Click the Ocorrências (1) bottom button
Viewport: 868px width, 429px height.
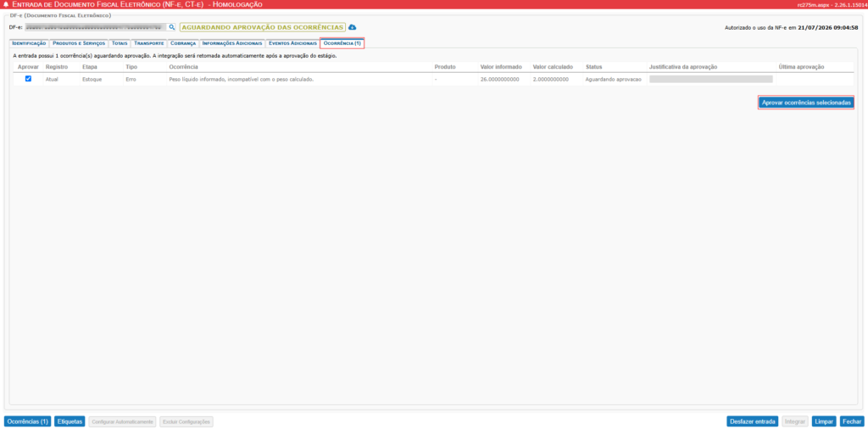(x=28, y=422)
